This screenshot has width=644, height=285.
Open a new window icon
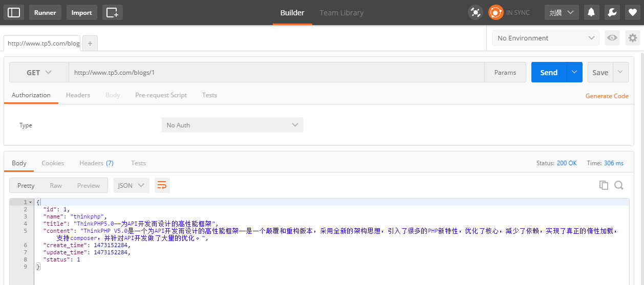112,13
